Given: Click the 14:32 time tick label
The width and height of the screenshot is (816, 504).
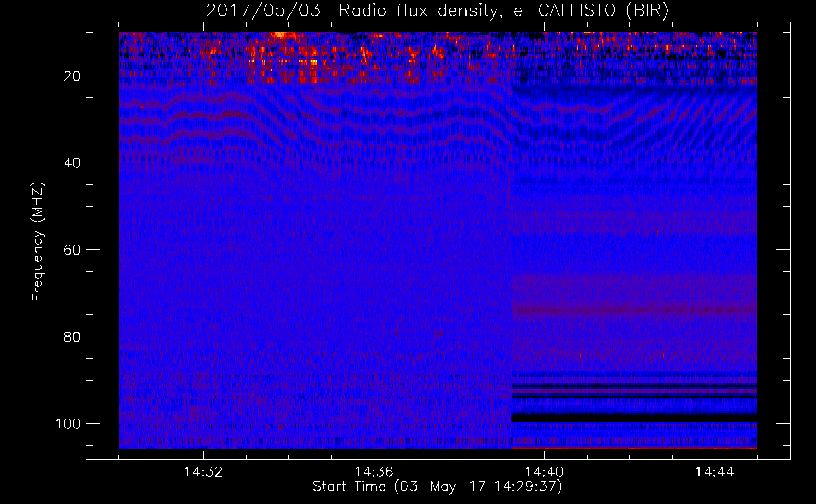Looking at the screenshot, I should pos(203,472).
